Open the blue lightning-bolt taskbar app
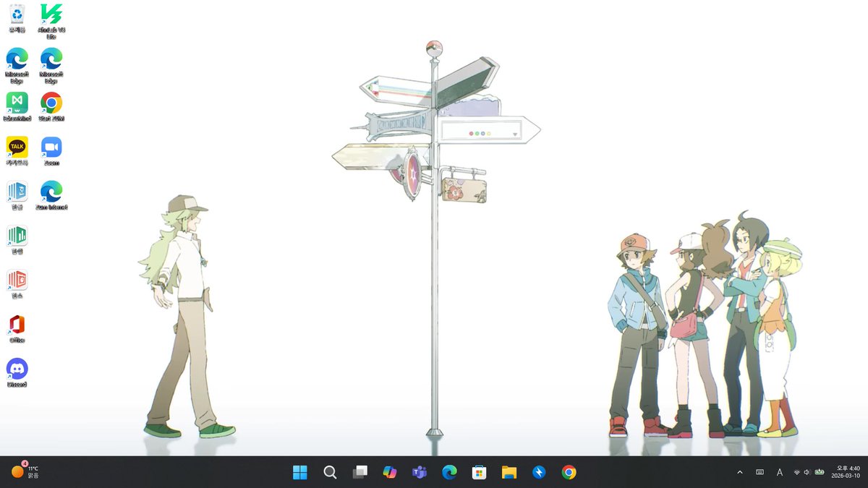The width and height of the screenshot is (868, 488). [539, 472]
